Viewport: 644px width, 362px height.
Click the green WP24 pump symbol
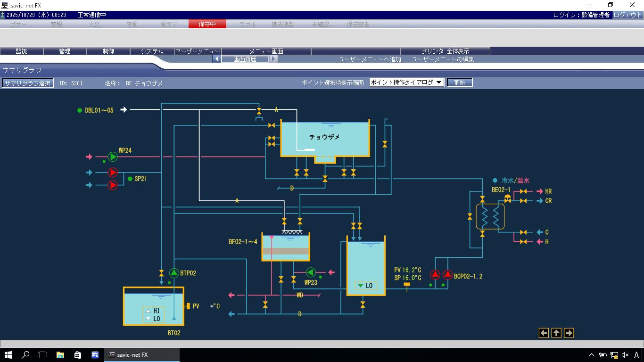pyautogui.click(x=113, y=157)
